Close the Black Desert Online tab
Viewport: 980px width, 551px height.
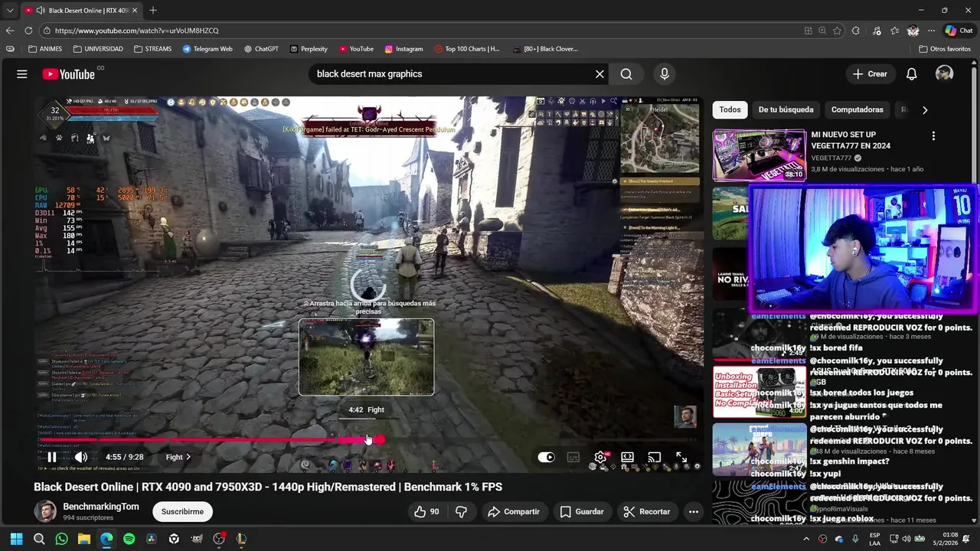click(135, 11)
